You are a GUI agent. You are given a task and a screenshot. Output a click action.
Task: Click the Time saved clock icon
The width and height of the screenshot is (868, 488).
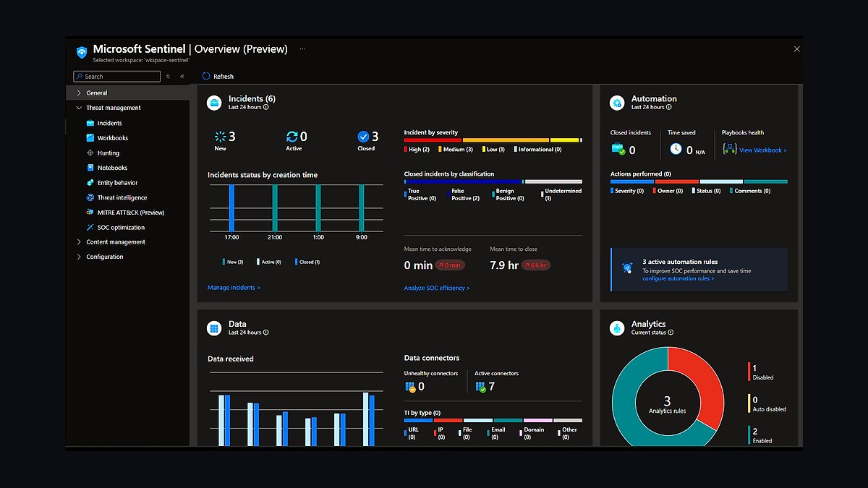click(x=676, y=148)
